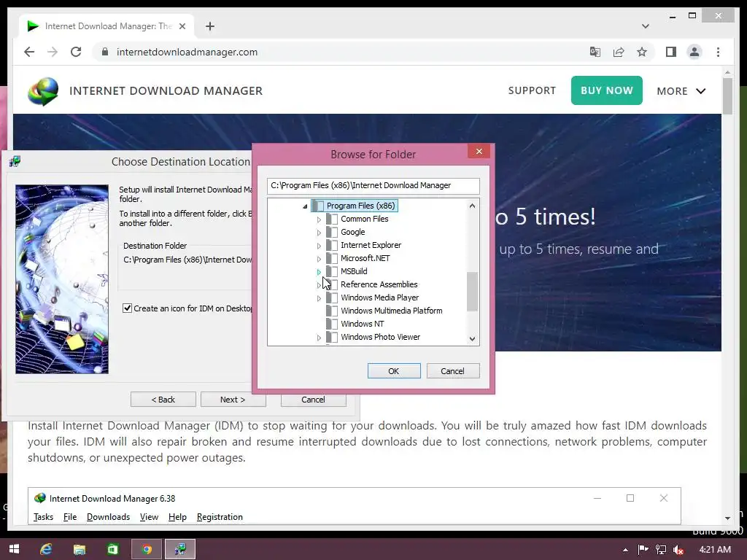This screenshot has width=747, height=560.
Task: Click the folder tree scroll up arrow
Action: [472, 206]
